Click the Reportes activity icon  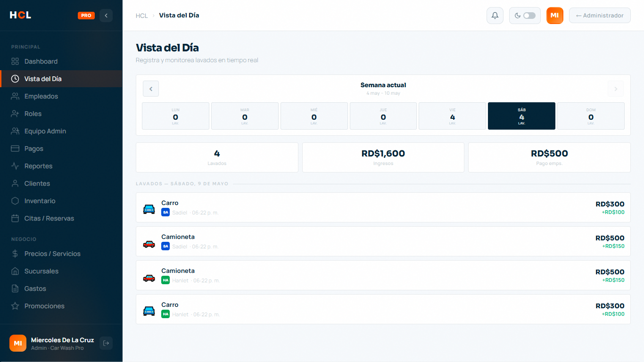(x=15, y=166)
